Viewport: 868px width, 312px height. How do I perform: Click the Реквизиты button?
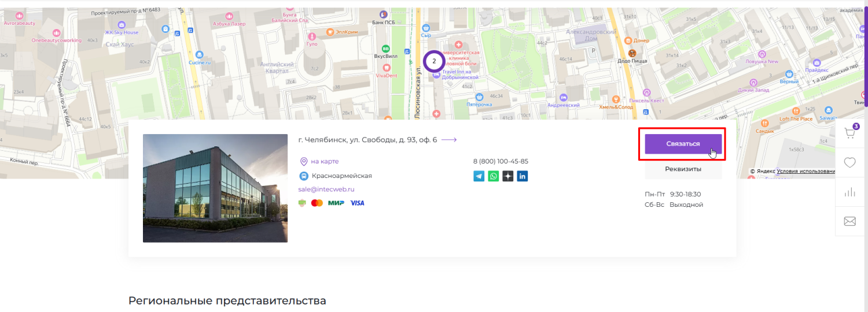pos(683,169)
